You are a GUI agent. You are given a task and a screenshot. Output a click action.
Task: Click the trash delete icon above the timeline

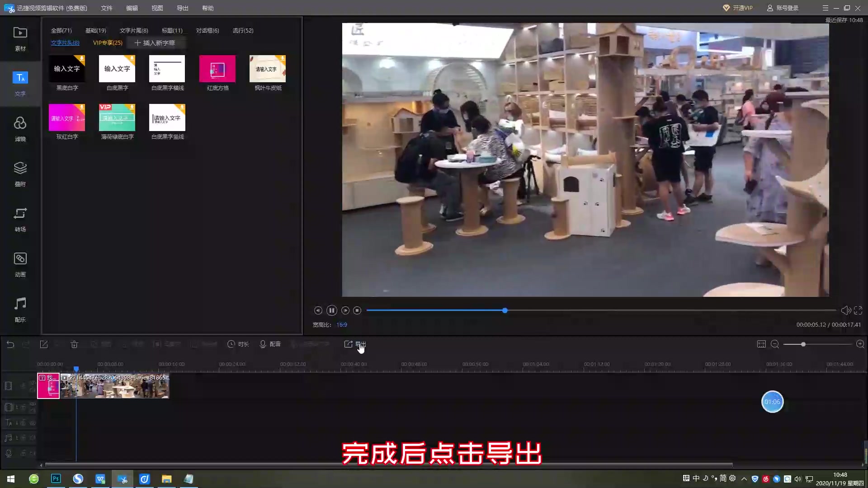pos(74,344)
